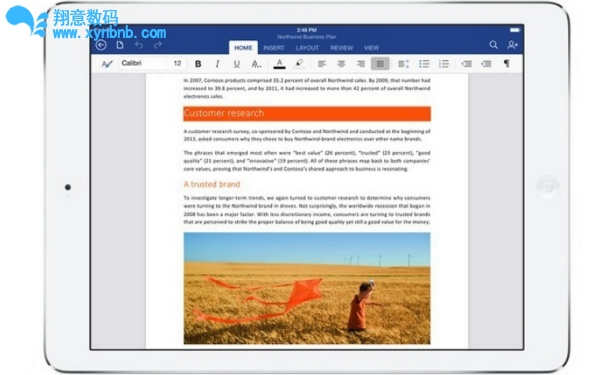600x375 pixels.
Task: Switch to the INSERT tab
Action: click(274, 48)
